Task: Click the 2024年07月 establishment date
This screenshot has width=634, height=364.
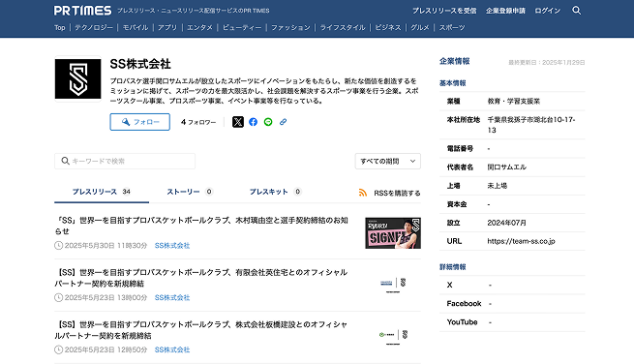Action: coord(506,223)
